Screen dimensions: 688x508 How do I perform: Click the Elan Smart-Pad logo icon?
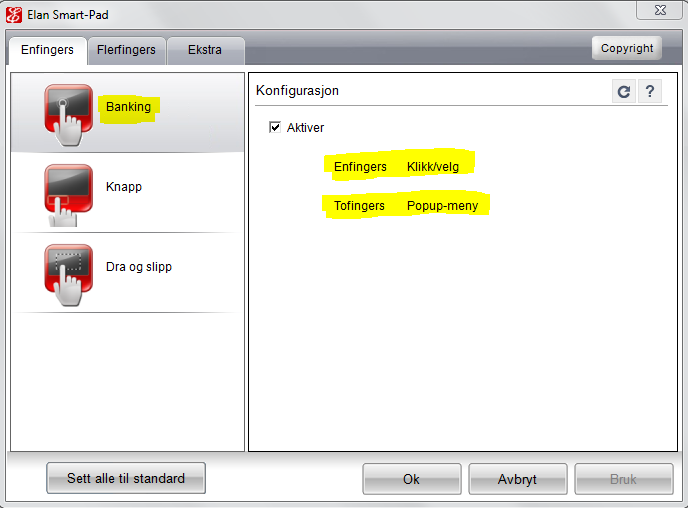coord(14,15)
